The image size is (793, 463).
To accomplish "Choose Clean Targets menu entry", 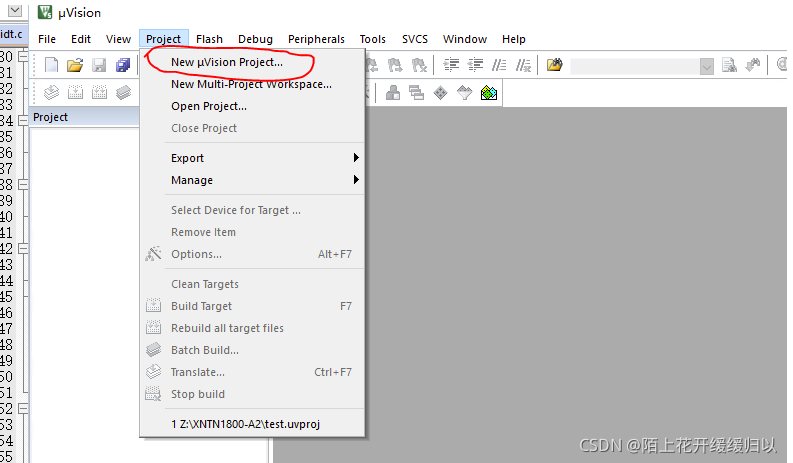I will point(252,284).
